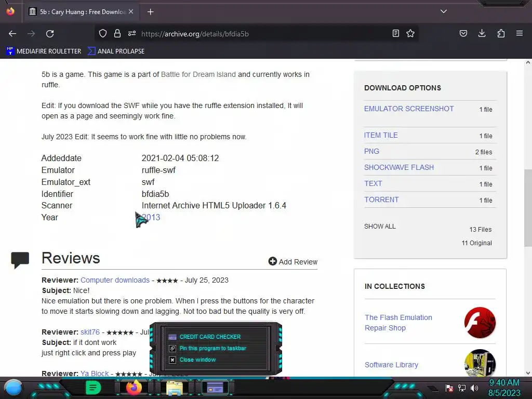The image size is (532, 399).
Task: Open reviewer skit76 profile
Action: click(x=90, y=332)
